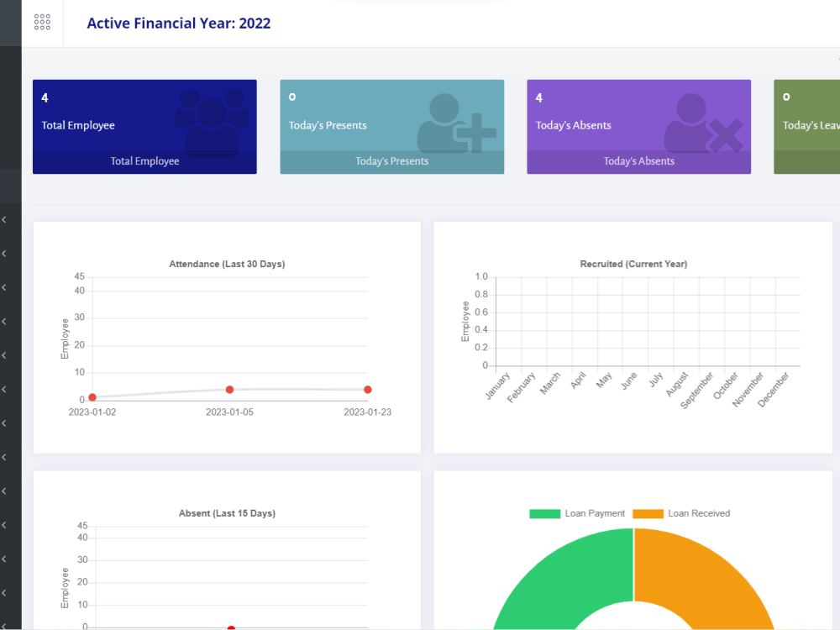This screenshot has height=630, width=840.
Task: Open the Total Employee footer link
Action: pos(144,161)
